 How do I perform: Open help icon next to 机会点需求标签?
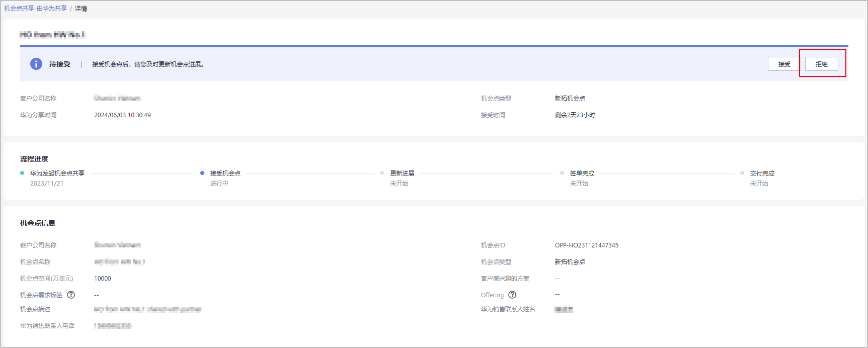[x=71, y=295]
